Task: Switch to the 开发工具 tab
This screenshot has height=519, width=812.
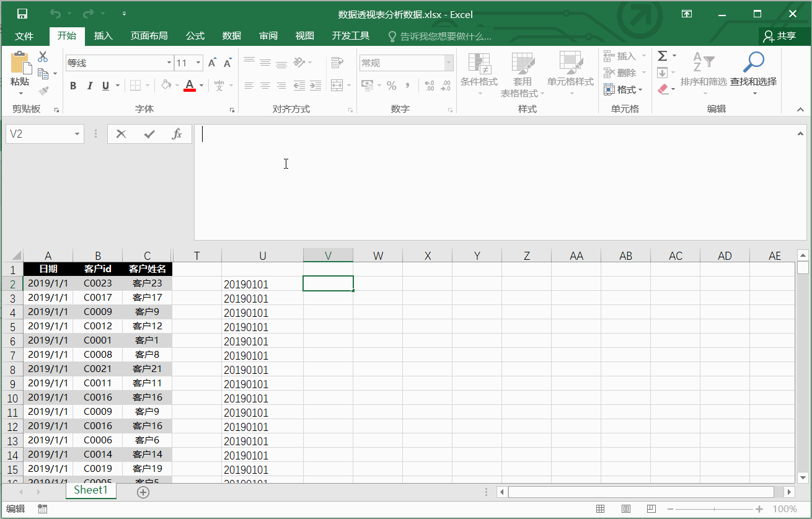Action: tap(350, 36)
